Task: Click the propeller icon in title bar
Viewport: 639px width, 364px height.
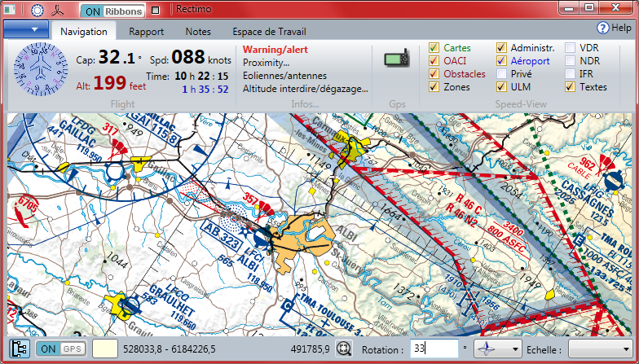Action: point(57,10)
